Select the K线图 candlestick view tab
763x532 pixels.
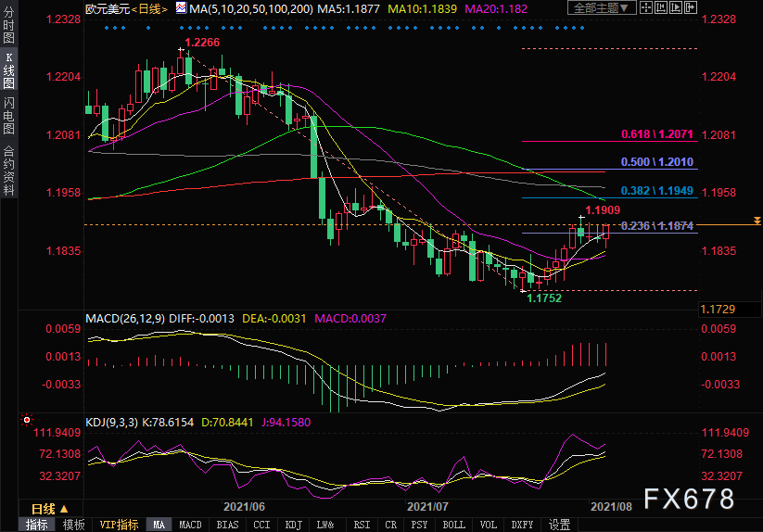tap(8, 70)
